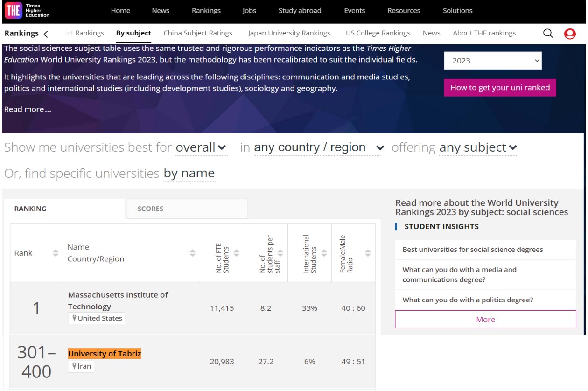Viewport: 588px width, 391px height.
Task: Sort by Female:Male Ratio column
Action: tap(368, 253)
